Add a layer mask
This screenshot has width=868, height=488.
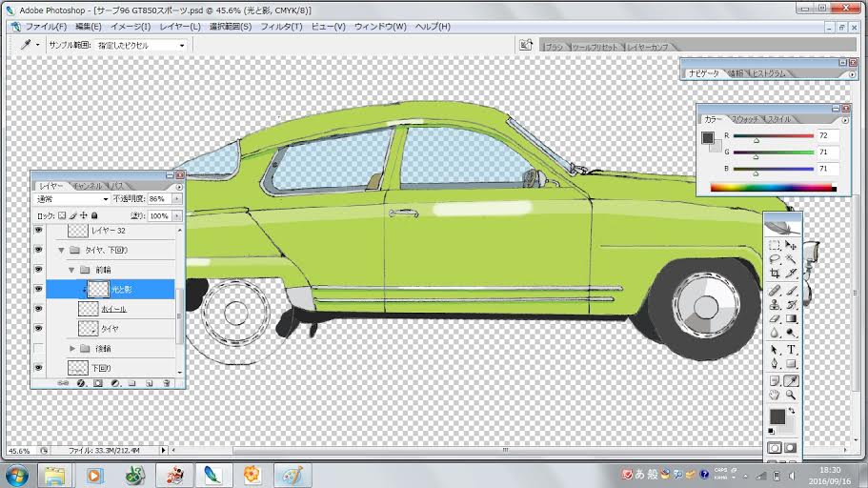(98, 383)
